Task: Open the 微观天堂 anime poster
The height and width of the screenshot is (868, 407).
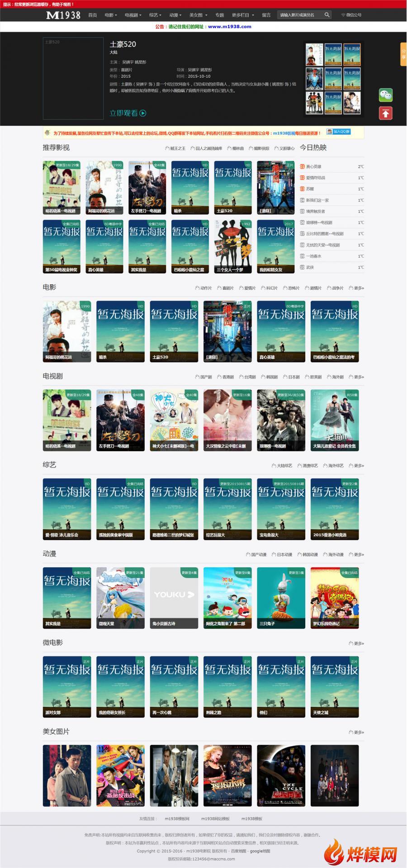Action: (120, 598)
